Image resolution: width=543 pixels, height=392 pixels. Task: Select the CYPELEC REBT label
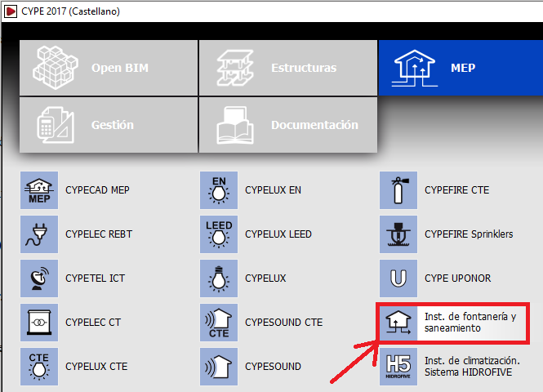(99, 234)
